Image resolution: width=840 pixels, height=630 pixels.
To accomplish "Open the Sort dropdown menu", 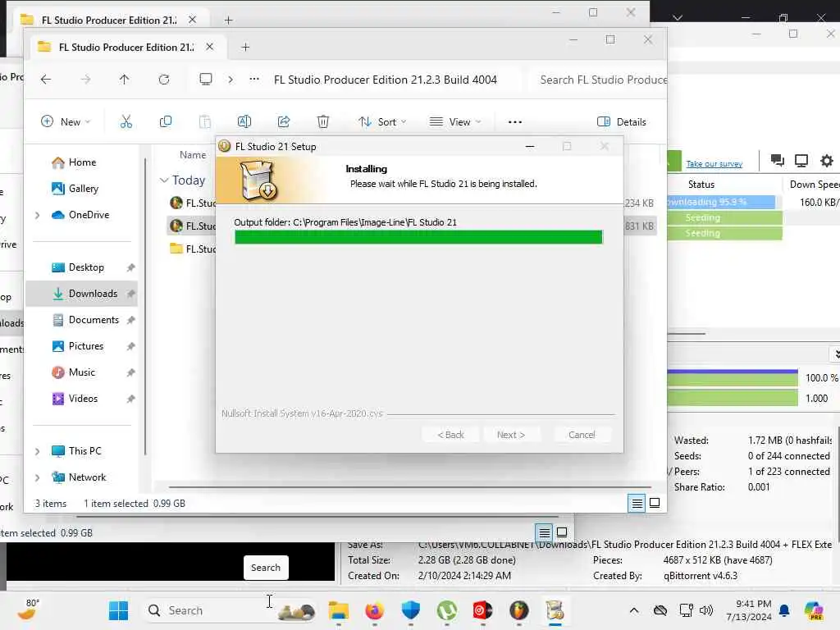I will coord(382,122).
